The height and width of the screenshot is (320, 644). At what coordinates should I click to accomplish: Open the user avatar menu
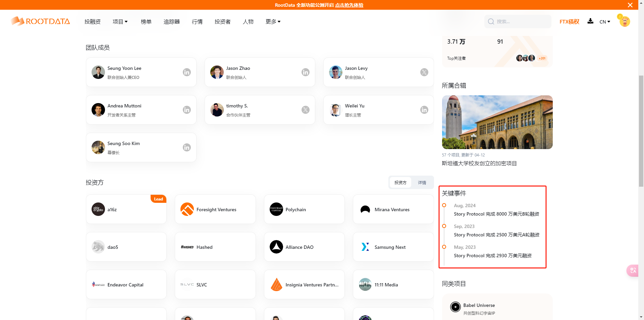click(x=624, y=20)
